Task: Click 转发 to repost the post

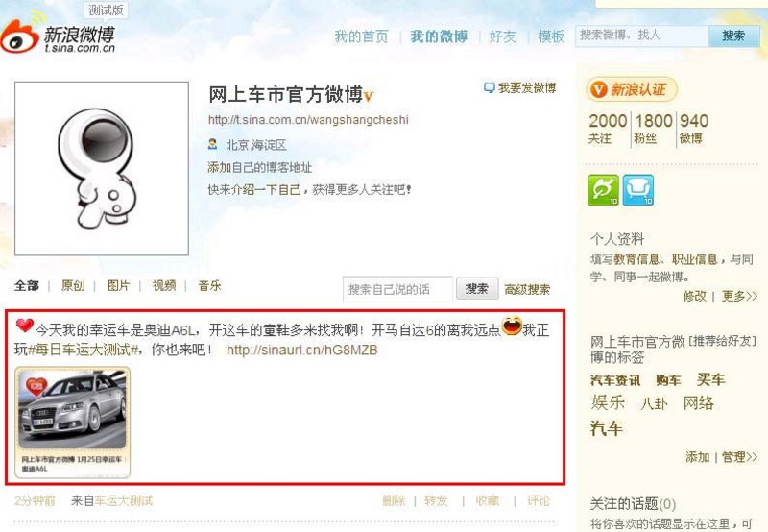Action: click(x=436, y=500)
